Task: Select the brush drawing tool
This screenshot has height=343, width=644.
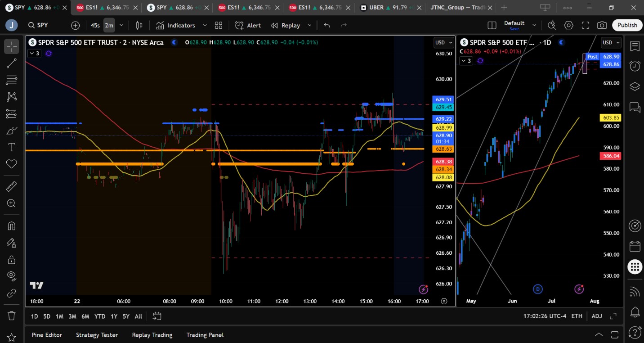Action: [12, 131]
